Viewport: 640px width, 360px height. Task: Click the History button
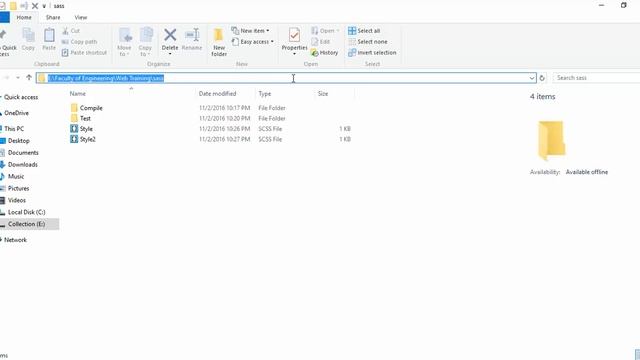click(324, 53)
